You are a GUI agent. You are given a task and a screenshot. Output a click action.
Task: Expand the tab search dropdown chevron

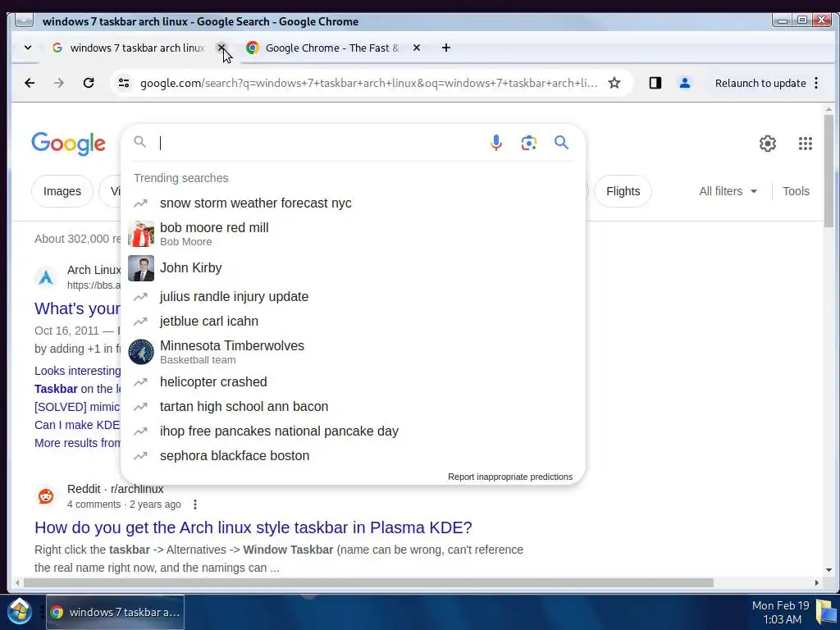pyautogui.click(x=28, y=48)
